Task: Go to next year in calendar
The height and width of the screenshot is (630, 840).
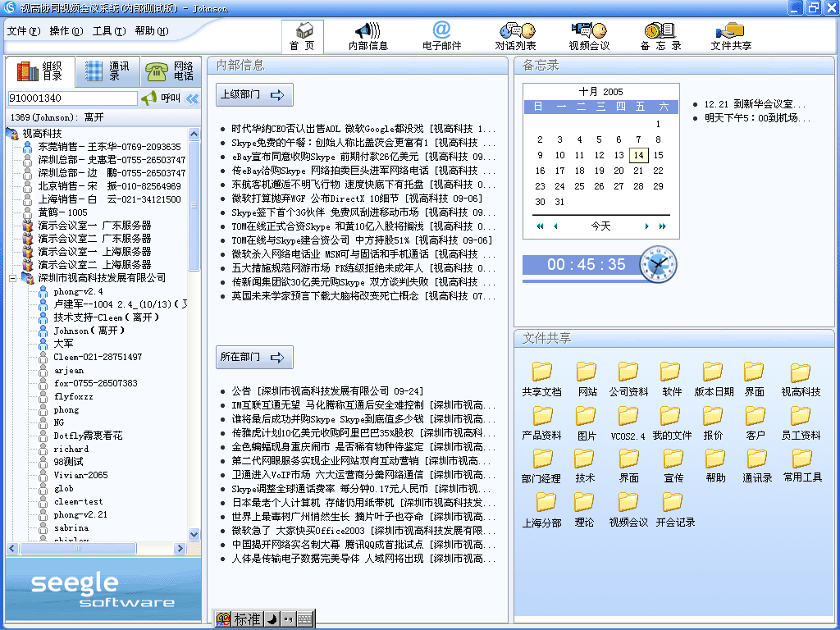Action: (663, 226)
